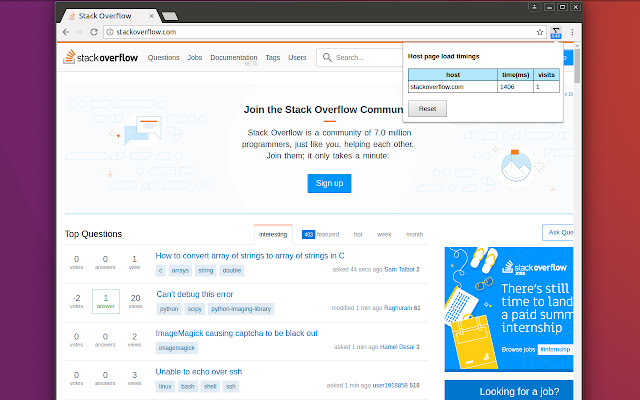Open user Sam Talbot's profile

point(399,269)
